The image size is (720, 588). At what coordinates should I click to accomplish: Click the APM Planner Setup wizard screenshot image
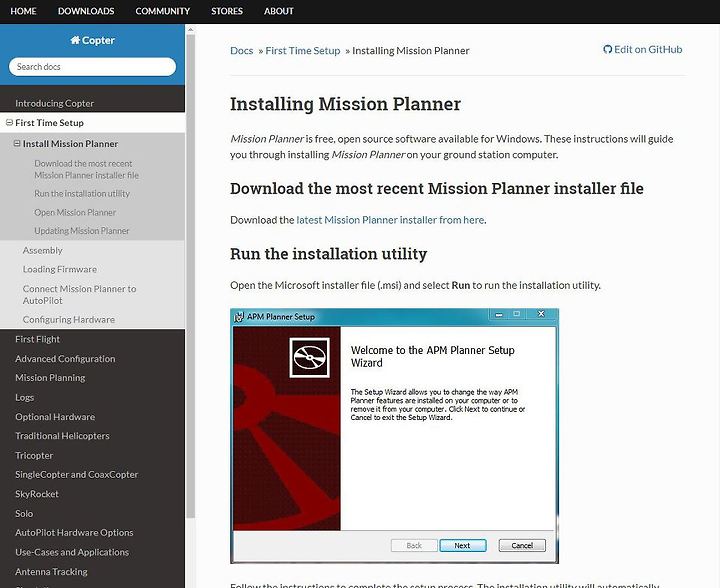pyautogui.click(x=394, y=436)
